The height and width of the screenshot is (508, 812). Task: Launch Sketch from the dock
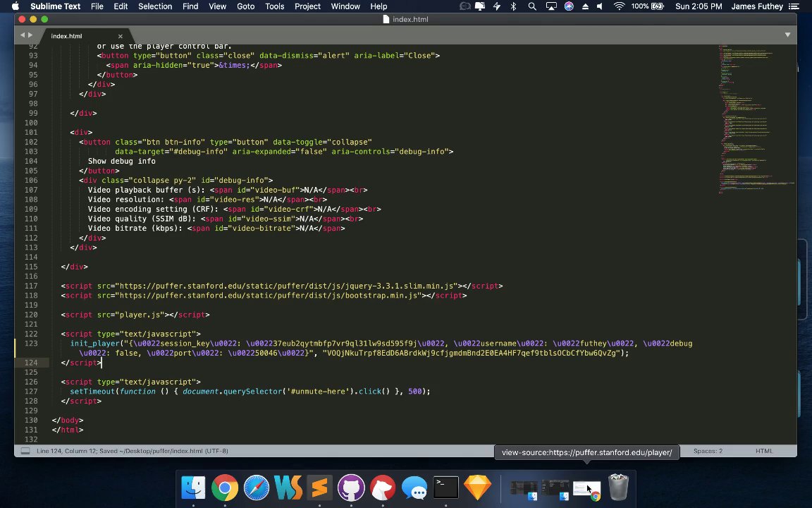[x=477, y=488]
